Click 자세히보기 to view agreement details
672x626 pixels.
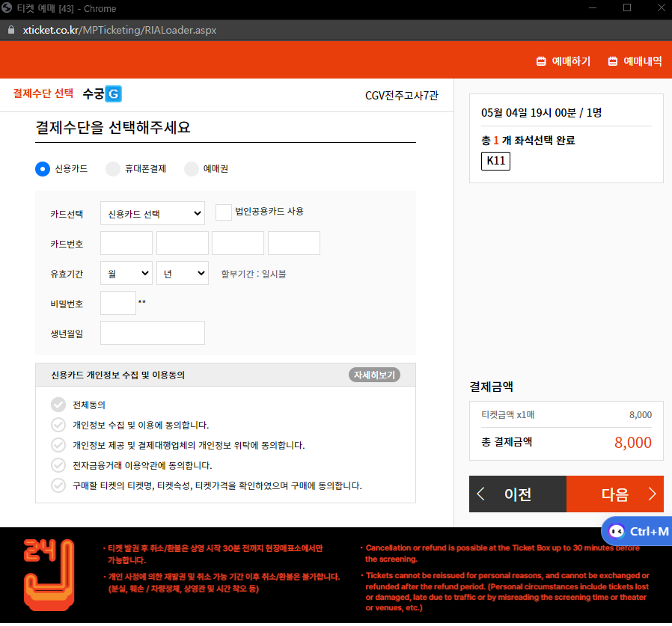374,375
